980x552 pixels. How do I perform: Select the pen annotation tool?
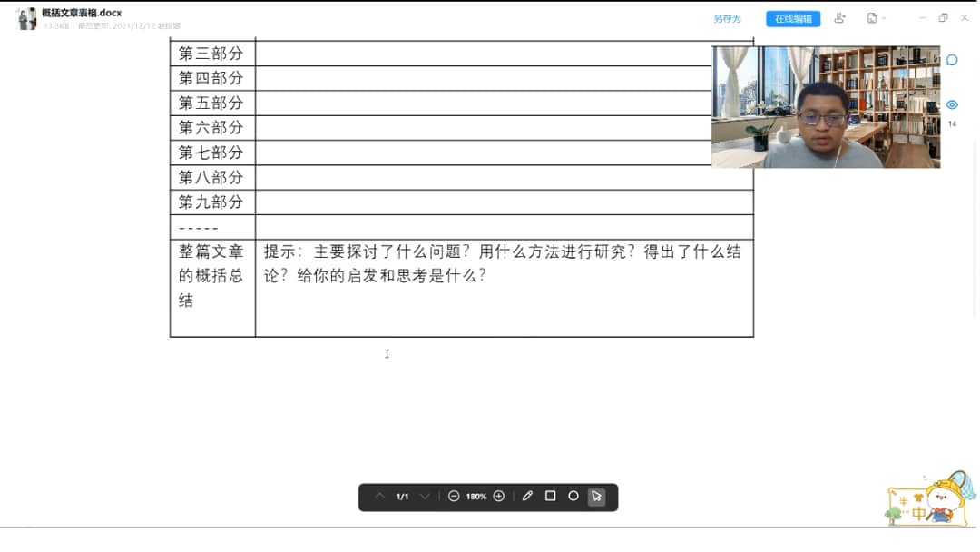(x=527, y=497)
